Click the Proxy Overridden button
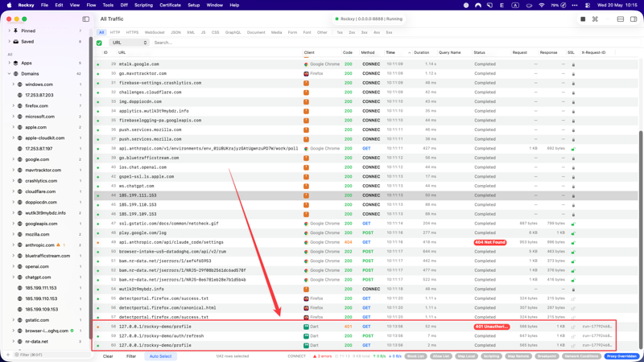Viewport: 644px width, 362px height. click(621, 356)
